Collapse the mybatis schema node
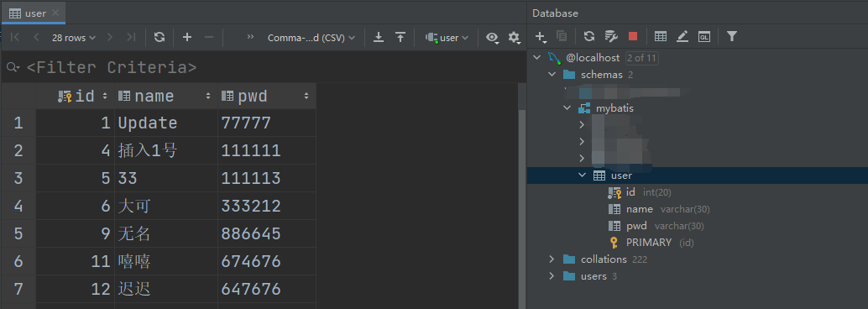Screen dimensions: 868x309 click(x=567, y=108)
